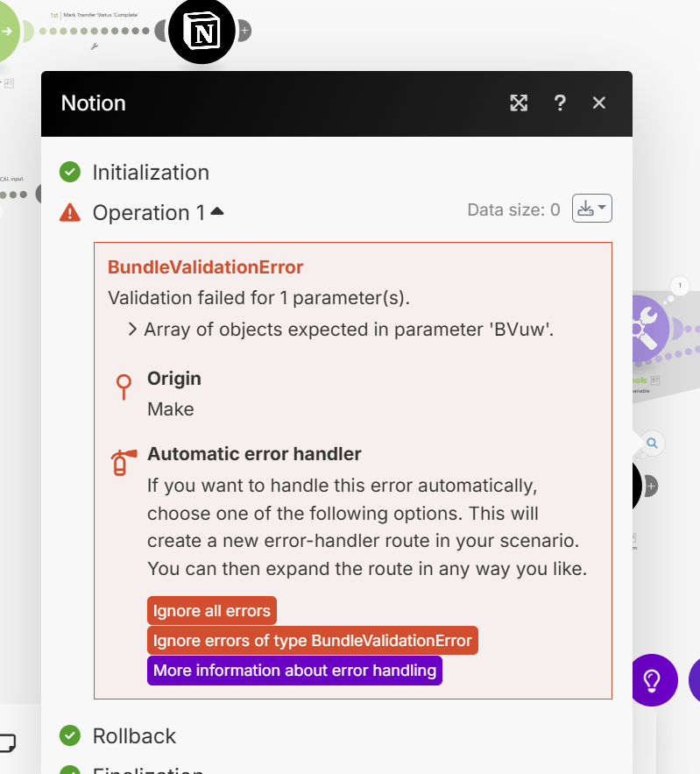The height and width of the screenshot is (774, 700).
Task: Expand the Notion panel to full screen
Action: click(519, 103)
